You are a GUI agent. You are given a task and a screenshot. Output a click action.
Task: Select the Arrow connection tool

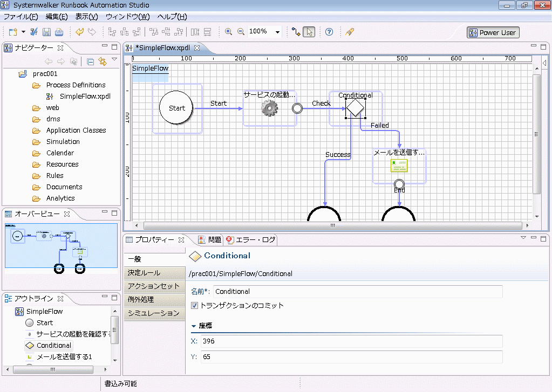coord(296,32)
